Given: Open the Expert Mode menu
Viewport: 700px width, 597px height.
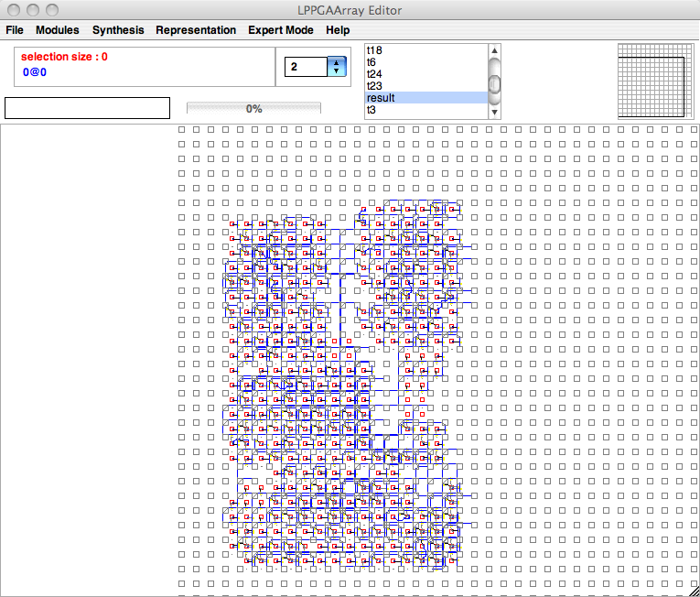Looking at the screenshot, I should coord(280,30).
